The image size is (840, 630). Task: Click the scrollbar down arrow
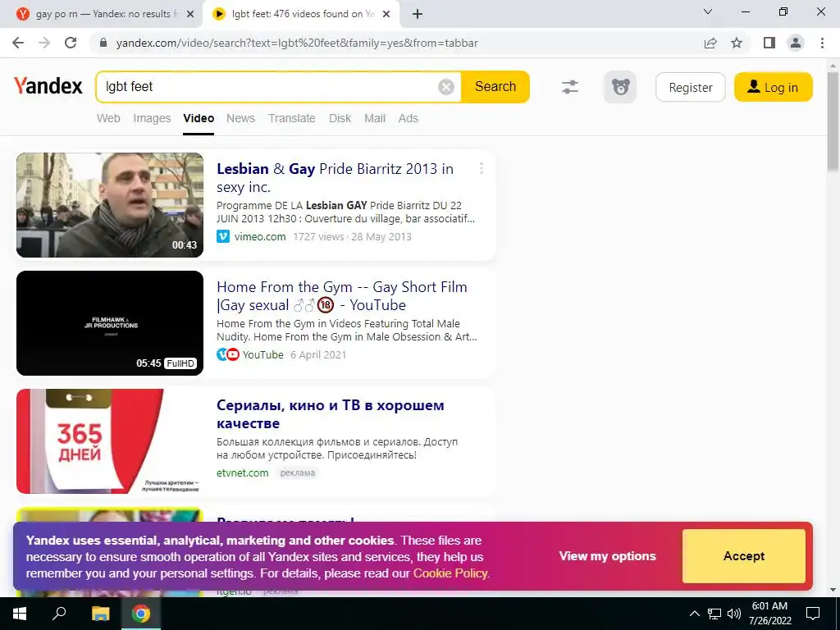click(833, 590)
